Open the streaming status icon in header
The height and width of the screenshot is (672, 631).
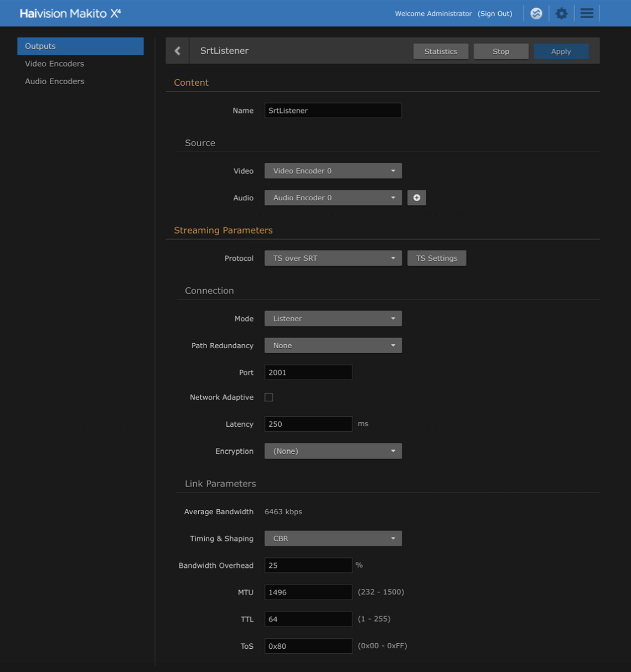pos(536,13)
